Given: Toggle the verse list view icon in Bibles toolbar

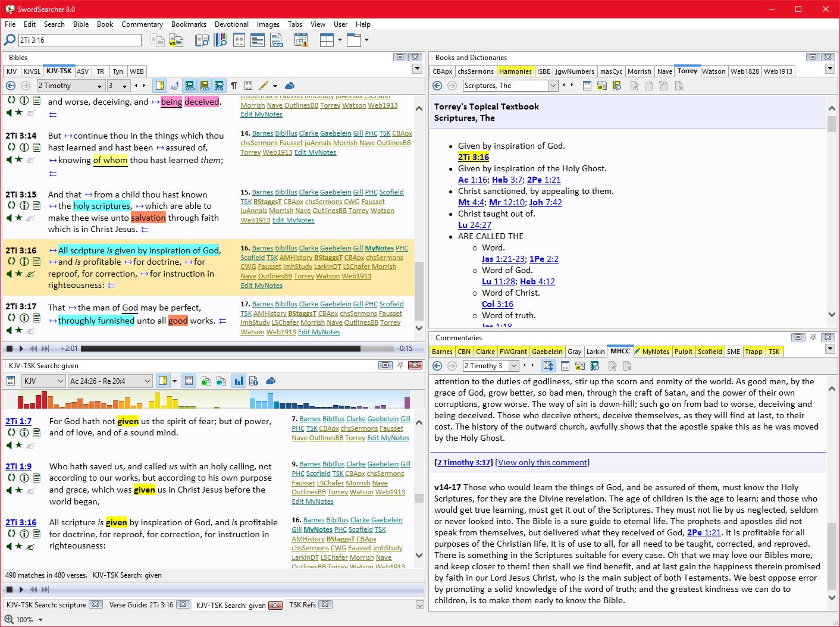Looking at the screenshot, I should [249, 86].
